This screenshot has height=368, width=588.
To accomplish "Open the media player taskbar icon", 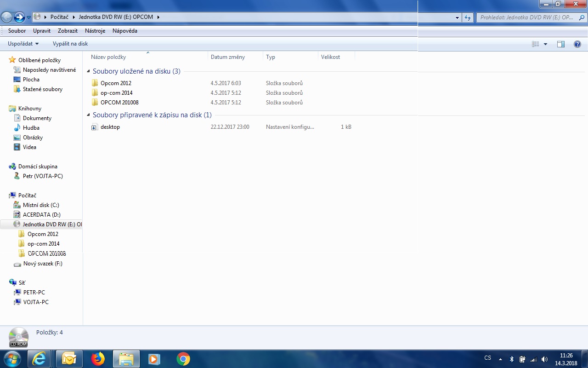I will (x=154, y=359).
